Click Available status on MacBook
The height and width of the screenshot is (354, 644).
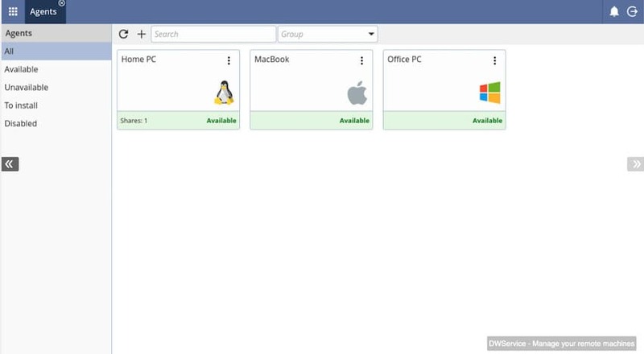pyautogui.click(x=354, y=121)
